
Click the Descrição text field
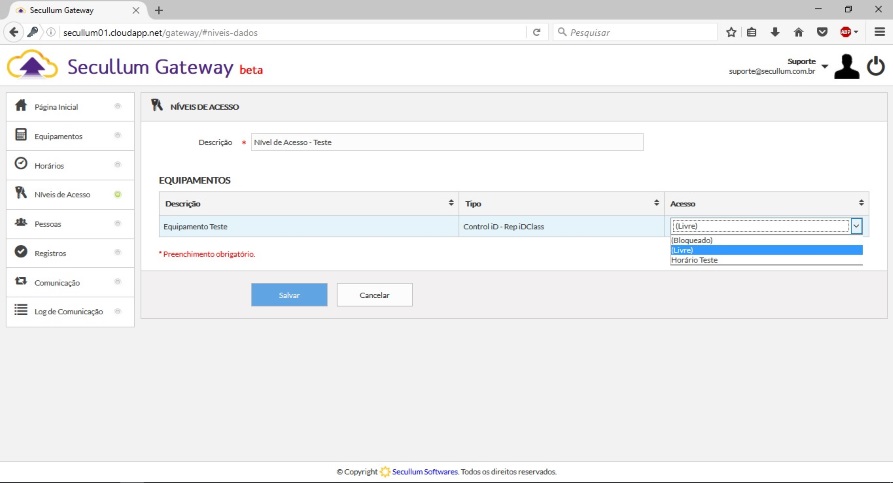tap(446, 142)
